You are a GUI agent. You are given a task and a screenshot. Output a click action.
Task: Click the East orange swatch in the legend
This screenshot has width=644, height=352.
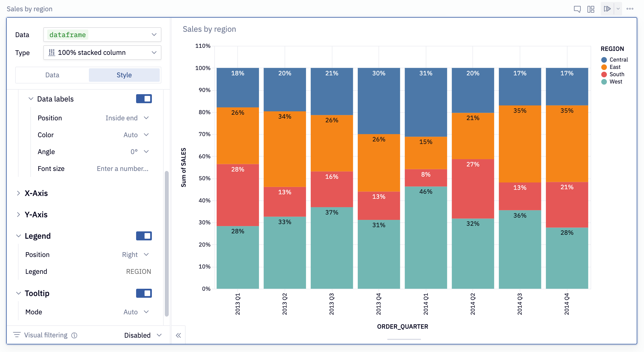click(x=604, y=67)
